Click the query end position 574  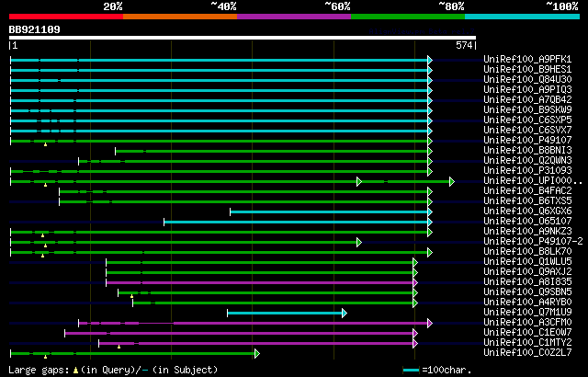(464, 45)
